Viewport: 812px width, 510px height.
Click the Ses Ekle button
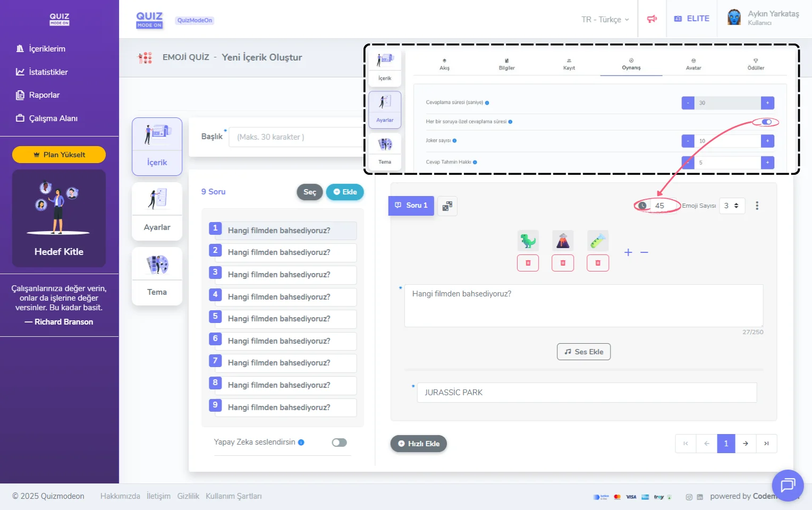(x=583, y=352)
